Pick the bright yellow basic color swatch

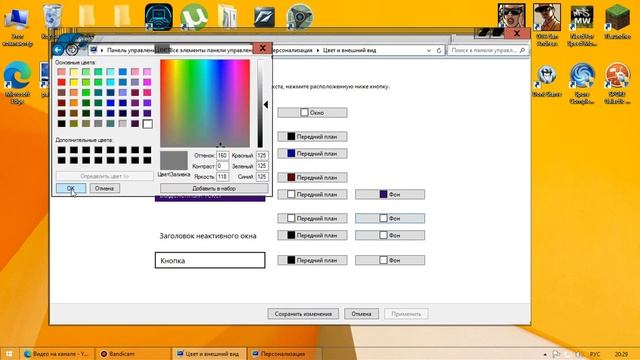[74, 82]
